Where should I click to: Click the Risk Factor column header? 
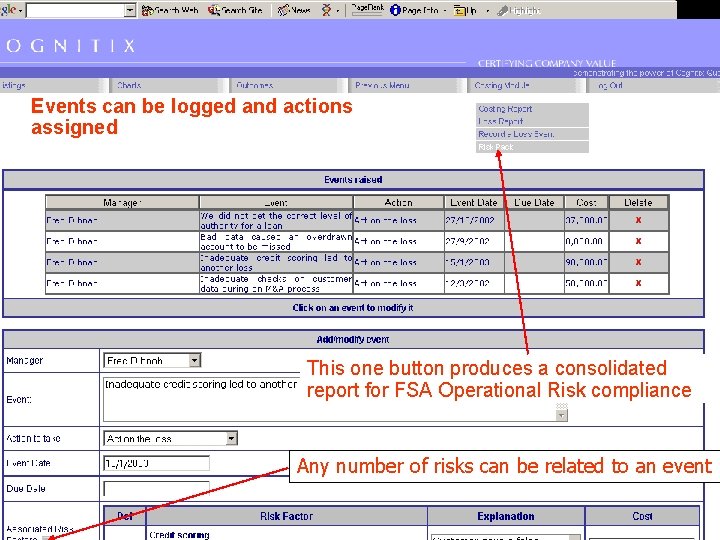pyautogui.click(x=287, y=516)
